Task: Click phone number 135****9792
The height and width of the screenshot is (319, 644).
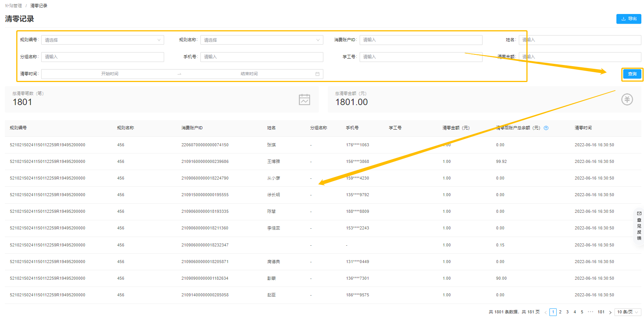Action: [357, 195]
